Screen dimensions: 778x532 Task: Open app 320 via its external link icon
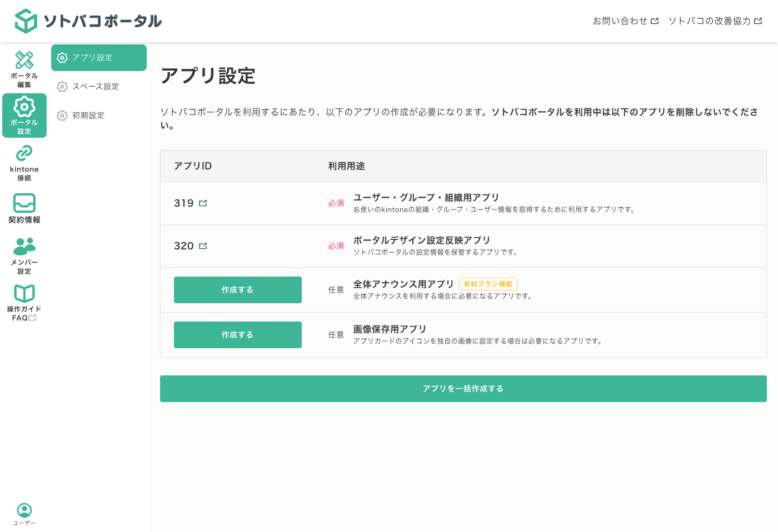coord(203,246)
